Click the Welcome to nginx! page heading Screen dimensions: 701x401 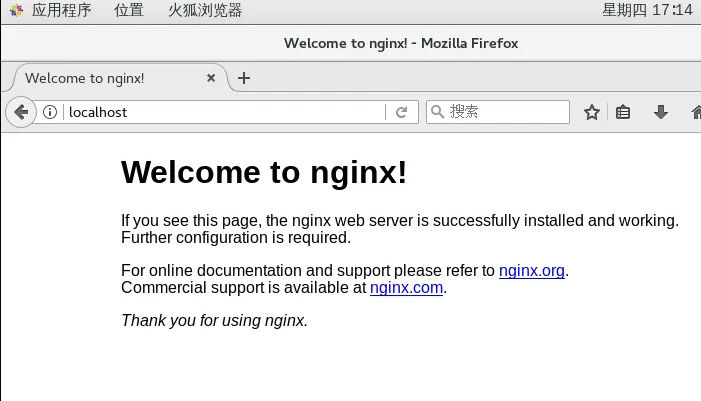[264, 172]
